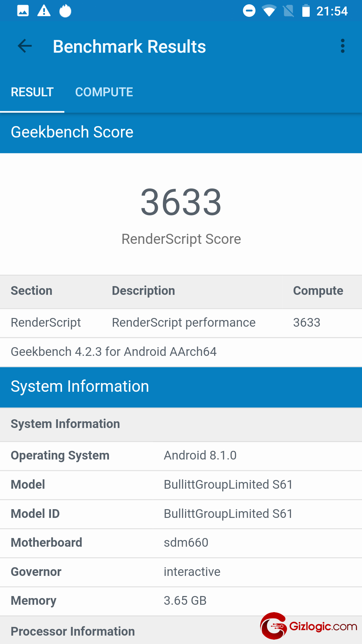Tap the flame app notification icon
The width and height of the screenshot is (362, 644).
(65, 11)
